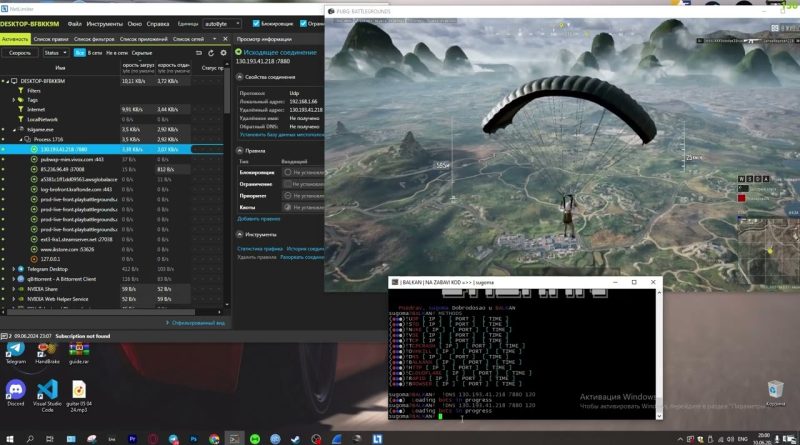Collapse the Свойства соединения section
The image size is (800, 445).
[x=239, y=77]
